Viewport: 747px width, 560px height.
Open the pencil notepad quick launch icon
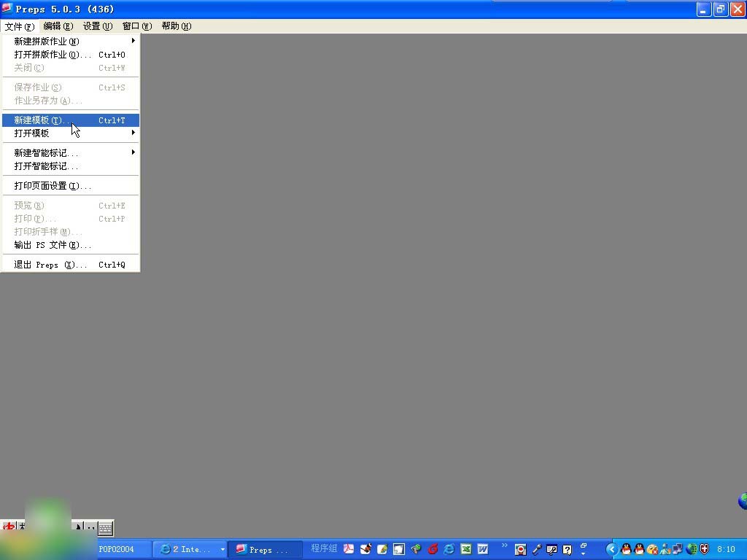382,549
